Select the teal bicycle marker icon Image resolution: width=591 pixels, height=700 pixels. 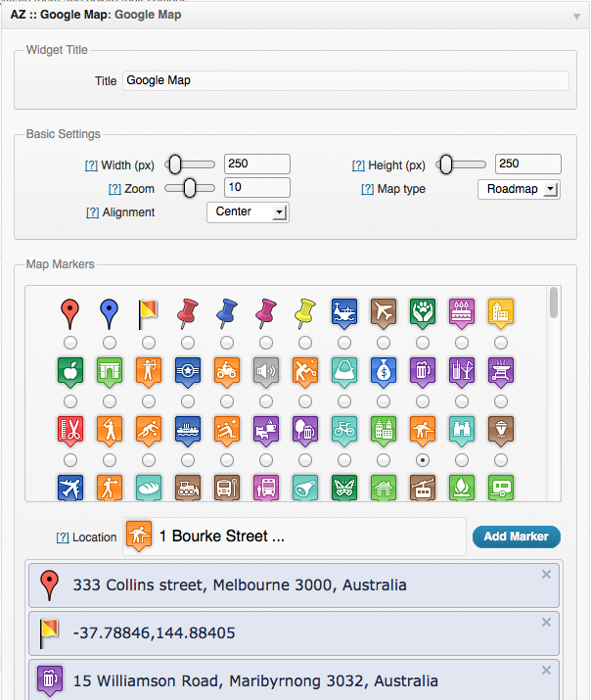pyautogui.click(x=343, y=429)
